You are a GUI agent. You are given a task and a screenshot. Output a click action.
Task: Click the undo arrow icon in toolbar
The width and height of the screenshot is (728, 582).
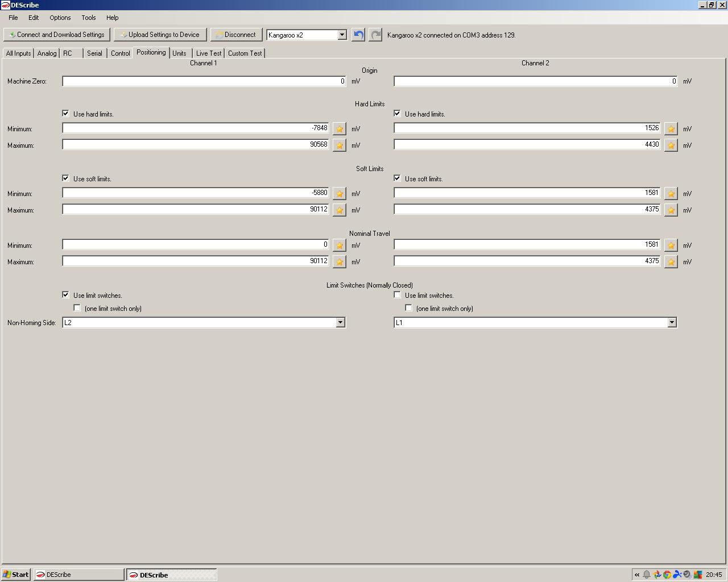(358, 35)
